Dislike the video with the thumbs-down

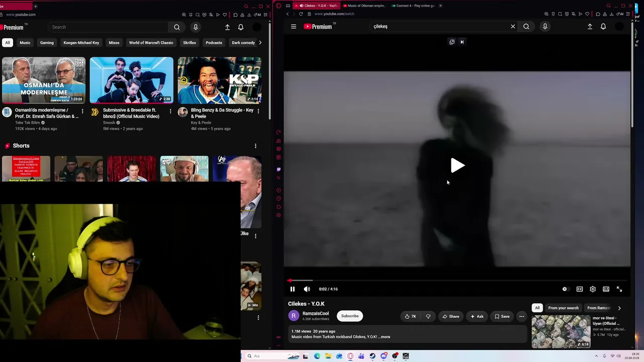[x=428, y=316]
